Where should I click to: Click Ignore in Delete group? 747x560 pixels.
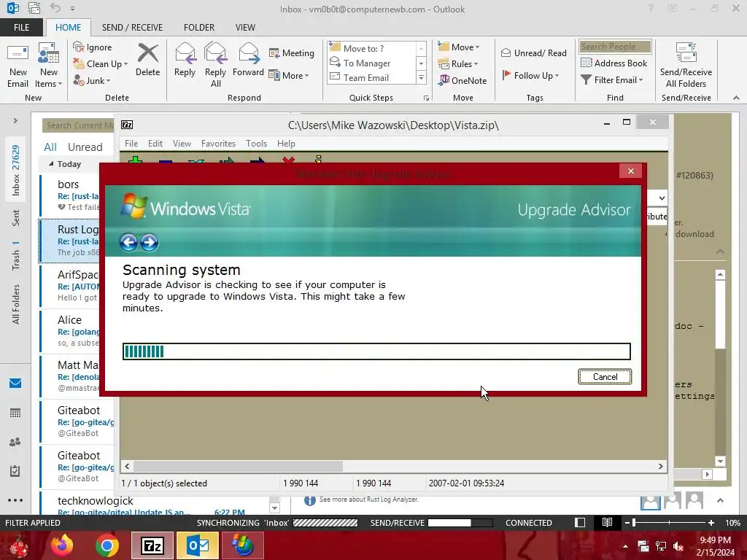click(x=93, y=47)
